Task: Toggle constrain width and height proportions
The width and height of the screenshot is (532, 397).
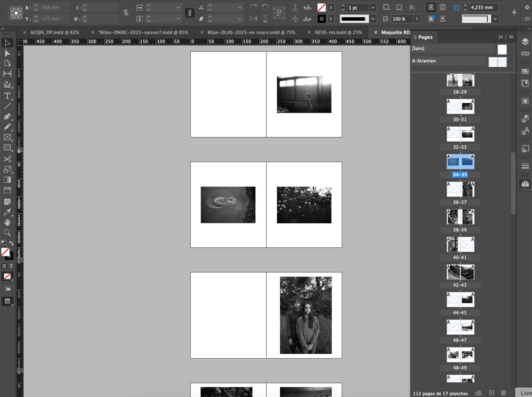Action: pyautogui.click(x=126, y=13)
